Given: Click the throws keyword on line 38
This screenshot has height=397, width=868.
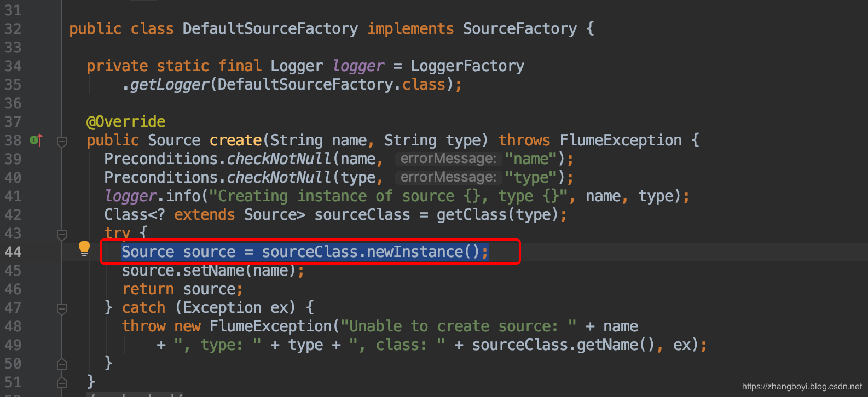Looking at the screenshot, I should (524, 141).
